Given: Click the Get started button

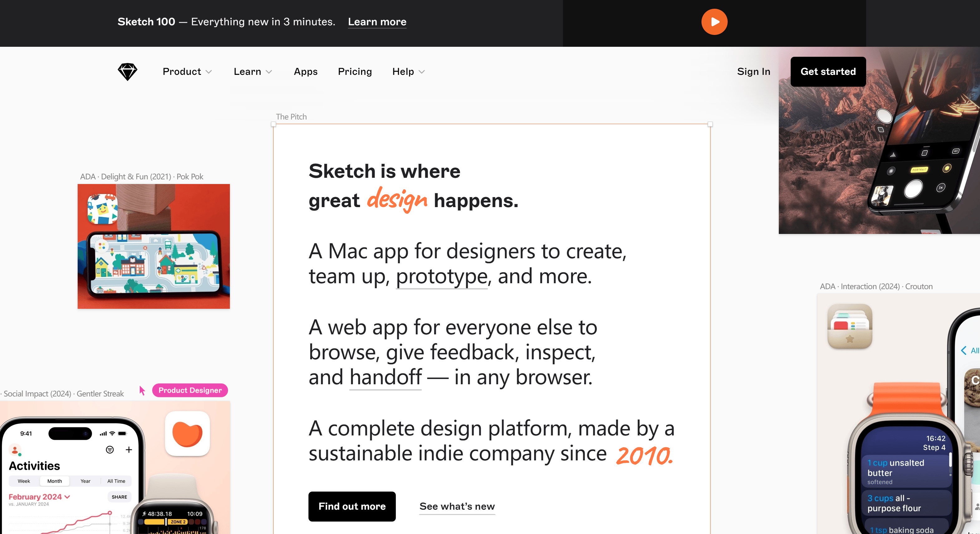Looking at the screenshot, I should coord(828,71).
